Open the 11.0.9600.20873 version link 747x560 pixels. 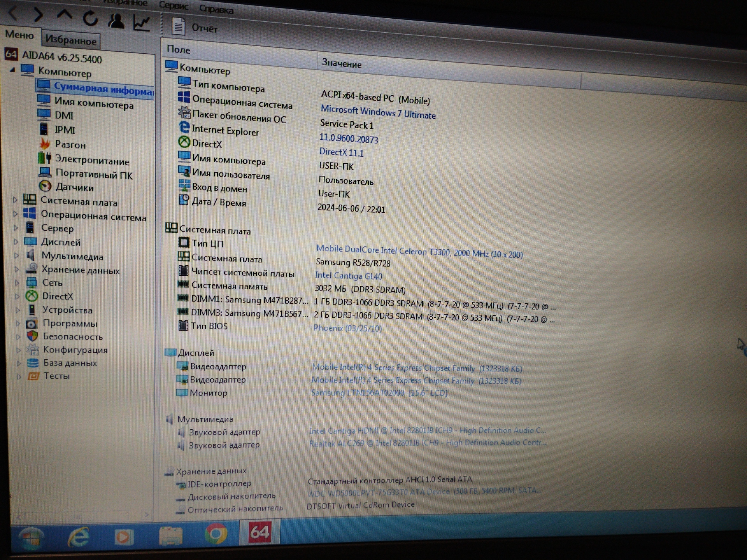[349, 138]
